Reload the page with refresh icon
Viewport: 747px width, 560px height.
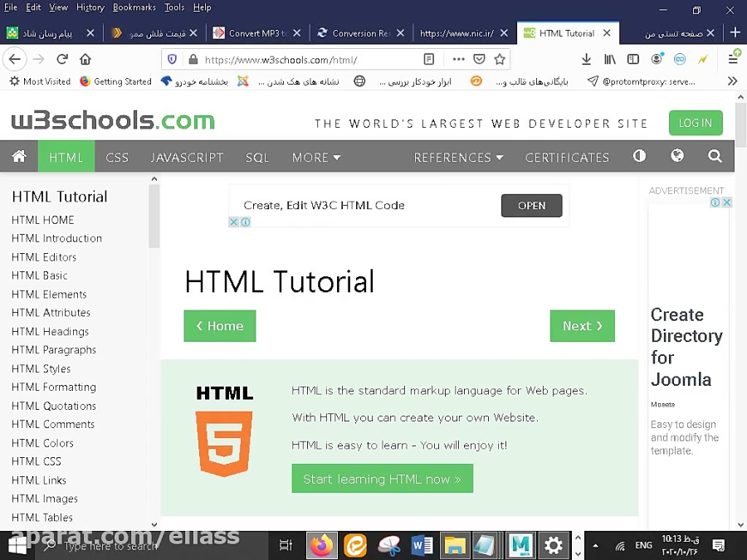61,59
